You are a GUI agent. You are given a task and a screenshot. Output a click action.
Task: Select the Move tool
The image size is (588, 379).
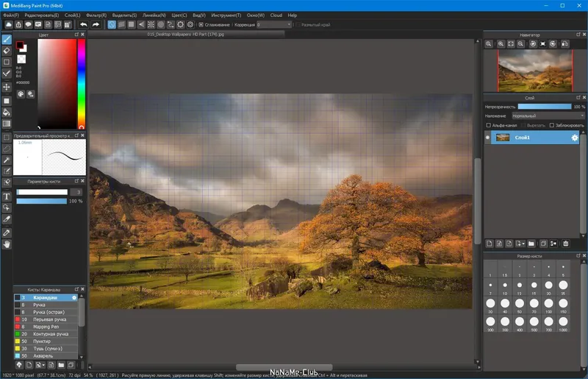point(7,87)
